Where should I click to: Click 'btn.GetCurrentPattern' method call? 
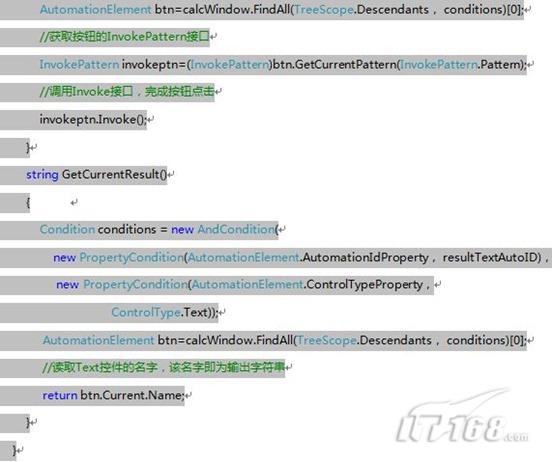point(335,64)
